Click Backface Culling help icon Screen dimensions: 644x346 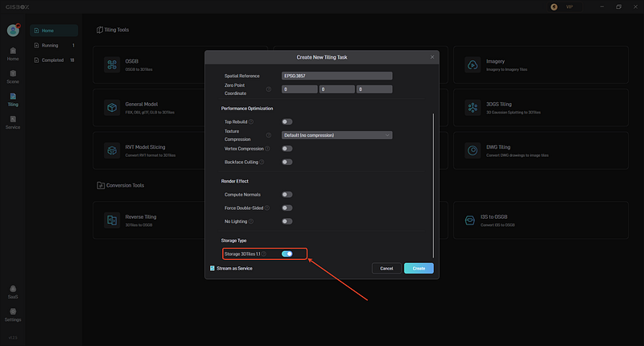[x=262, y=162]
